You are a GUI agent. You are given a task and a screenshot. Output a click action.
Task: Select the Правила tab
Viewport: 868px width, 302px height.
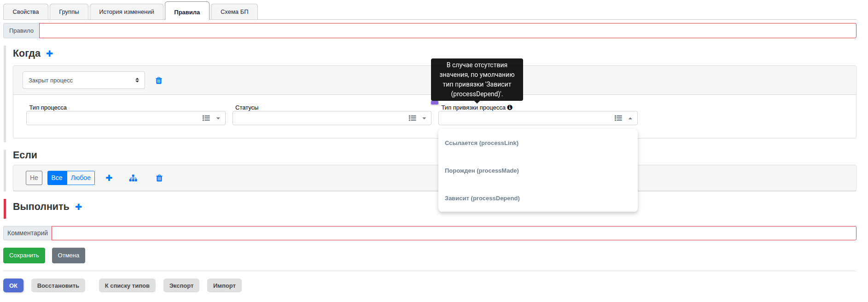(x=187, y=12)
